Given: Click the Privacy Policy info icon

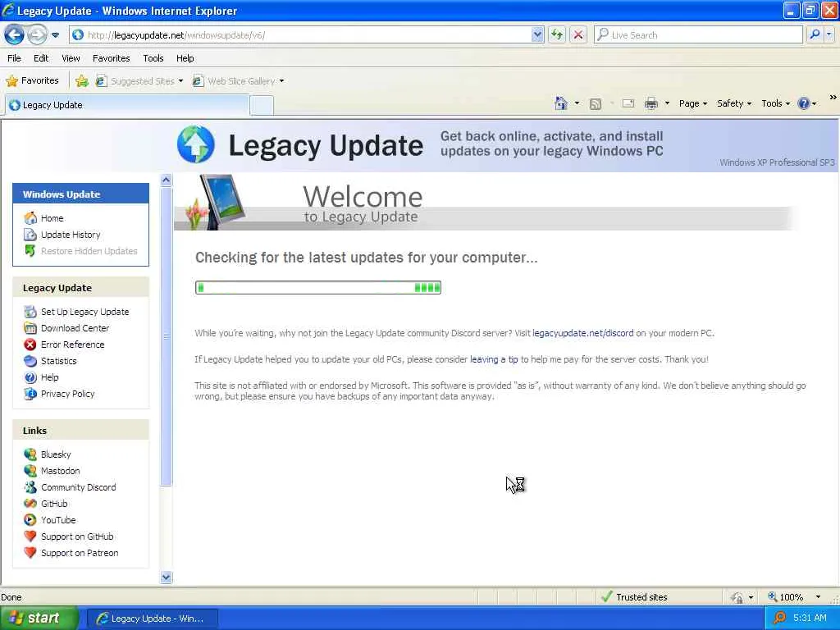Looking at the screenshot, I should click(x=30, y=394).
